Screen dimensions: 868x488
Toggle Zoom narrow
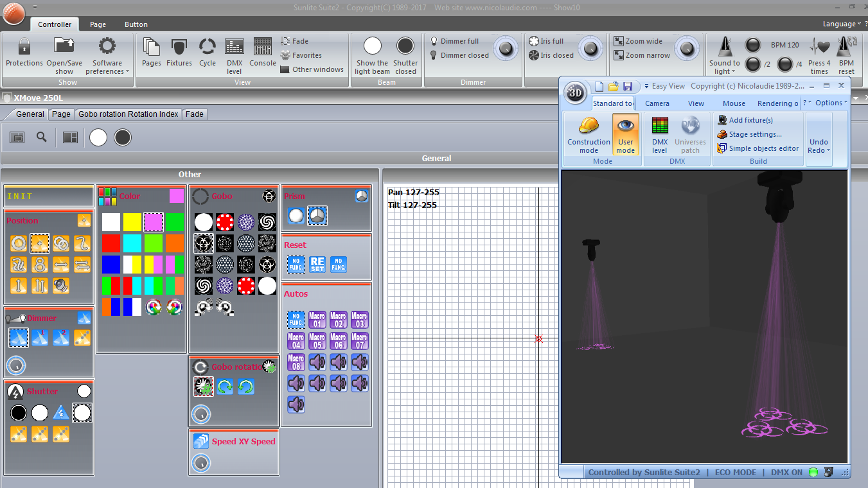pos(642,55)
